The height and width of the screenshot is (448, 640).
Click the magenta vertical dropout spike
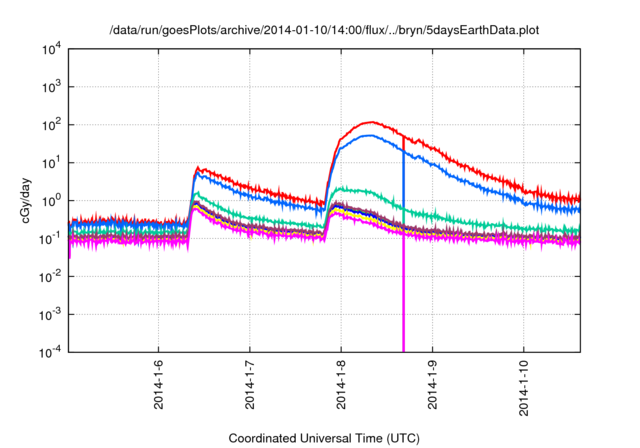pyautogui.click(x=404, y=292)
